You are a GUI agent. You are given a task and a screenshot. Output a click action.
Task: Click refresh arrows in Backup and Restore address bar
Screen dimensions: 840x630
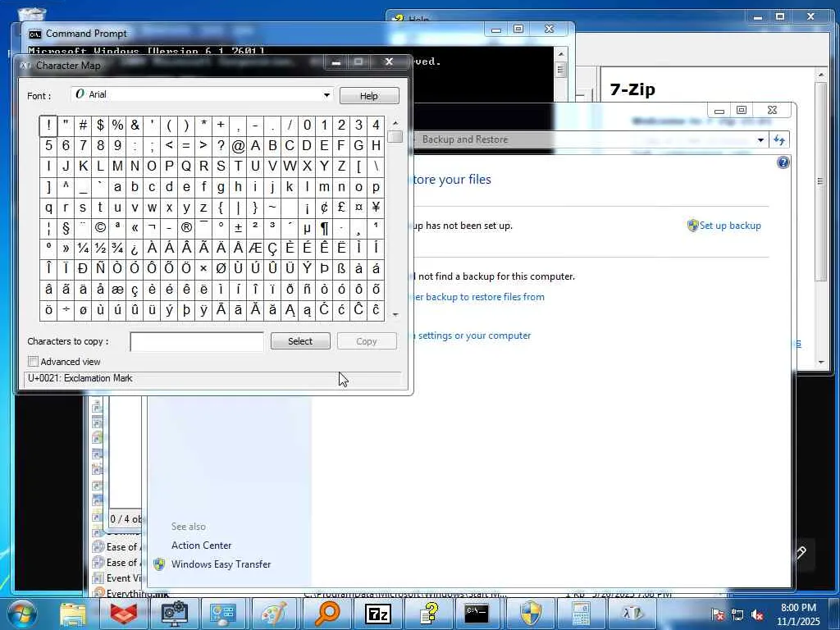point(779,139)
